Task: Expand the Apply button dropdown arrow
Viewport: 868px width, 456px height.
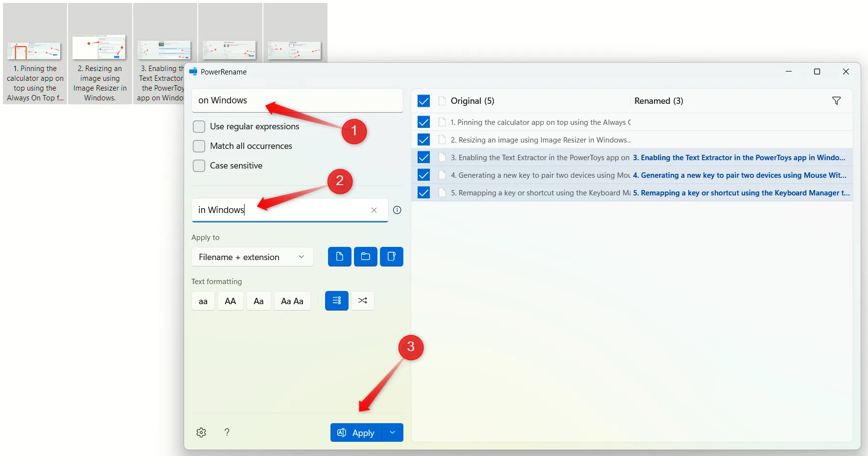Action: (392, 432)
